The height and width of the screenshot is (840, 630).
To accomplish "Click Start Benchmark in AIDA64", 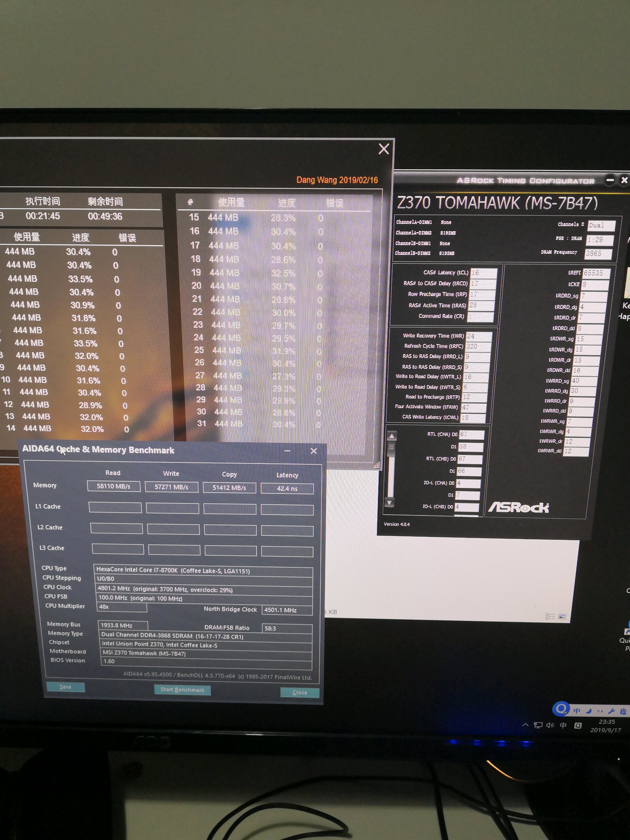I will pos(182,690).
